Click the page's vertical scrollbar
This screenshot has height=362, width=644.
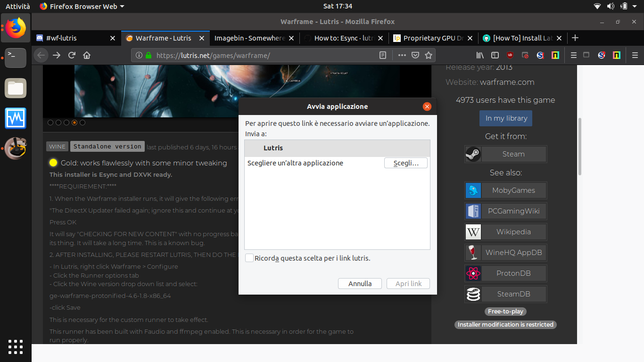pyautogui.click(x=579, y=146)
